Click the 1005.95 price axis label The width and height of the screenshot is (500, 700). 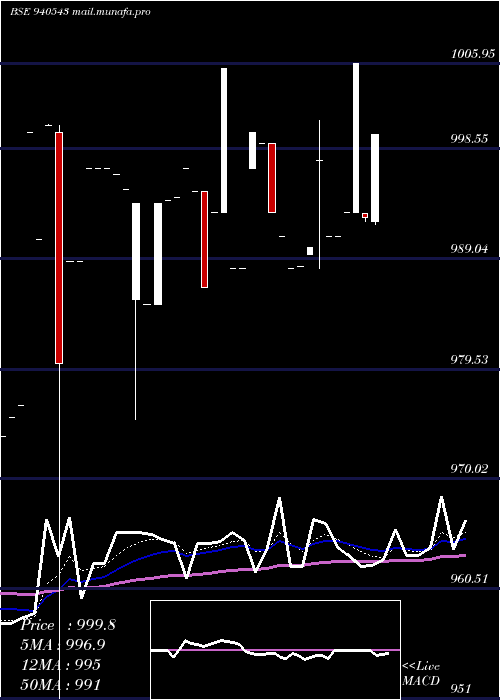[x=473, y=54]
